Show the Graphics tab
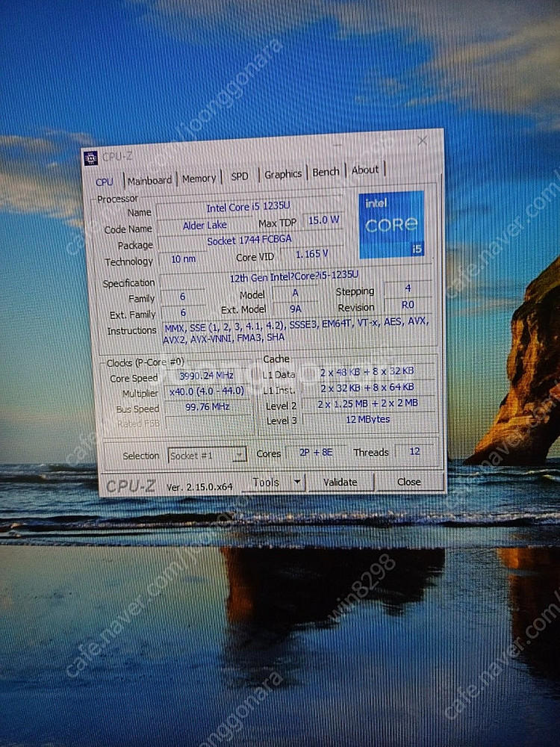 pos(283,174)
